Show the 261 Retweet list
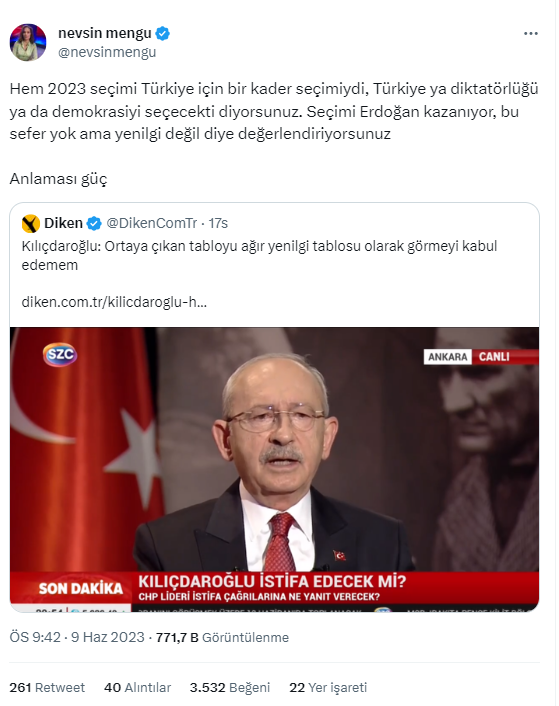The image size is (559, 706). (47, 688)
